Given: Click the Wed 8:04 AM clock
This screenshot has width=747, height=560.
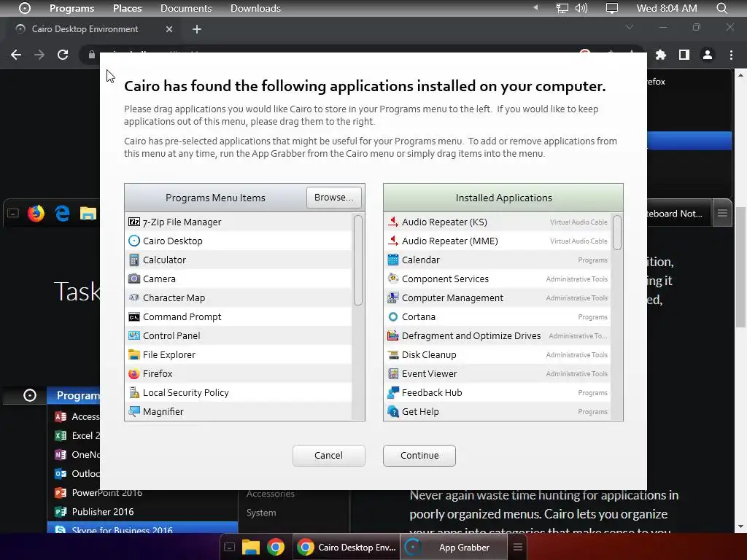Looking at the screenshot, I should [x=667, y=8].
